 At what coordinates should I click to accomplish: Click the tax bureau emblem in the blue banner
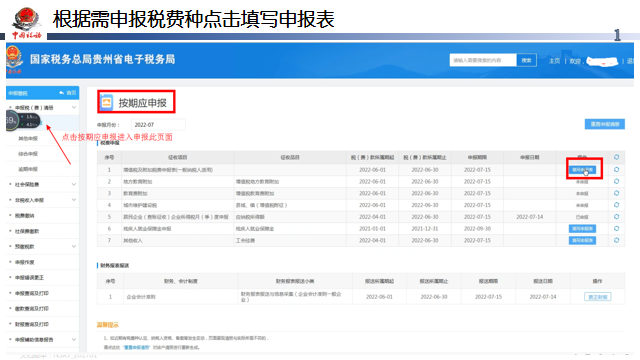(15, 60)
